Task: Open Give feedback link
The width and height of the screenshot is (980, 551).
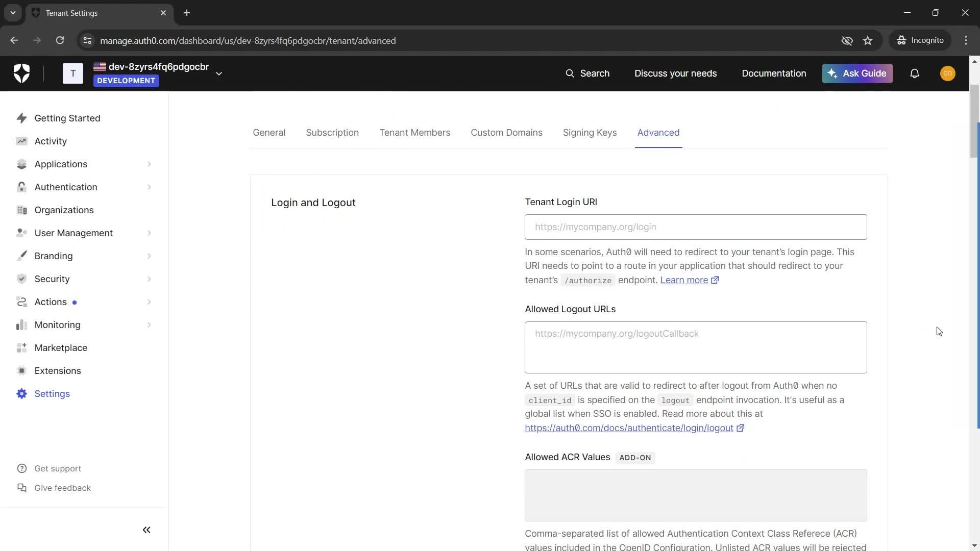Action: (62, 488)
